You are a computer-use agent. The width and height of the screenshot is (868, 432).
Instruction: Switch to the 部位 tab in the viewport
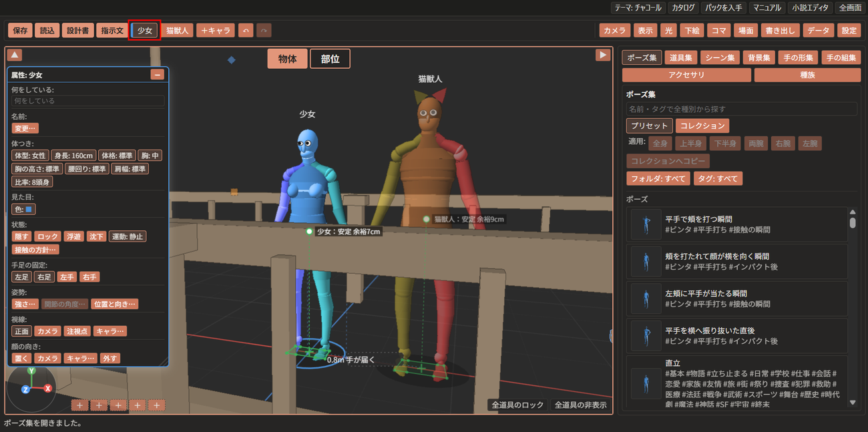[x=330, y=59]
